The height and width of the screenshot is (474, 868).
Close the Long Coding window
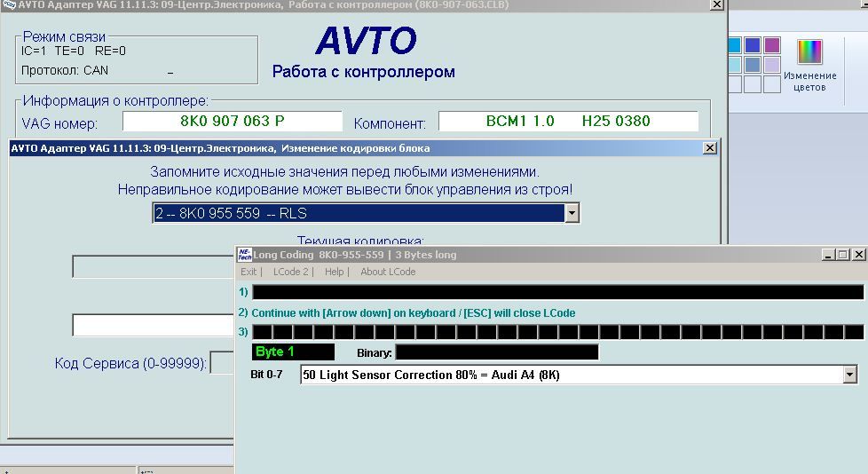point(858,255)
